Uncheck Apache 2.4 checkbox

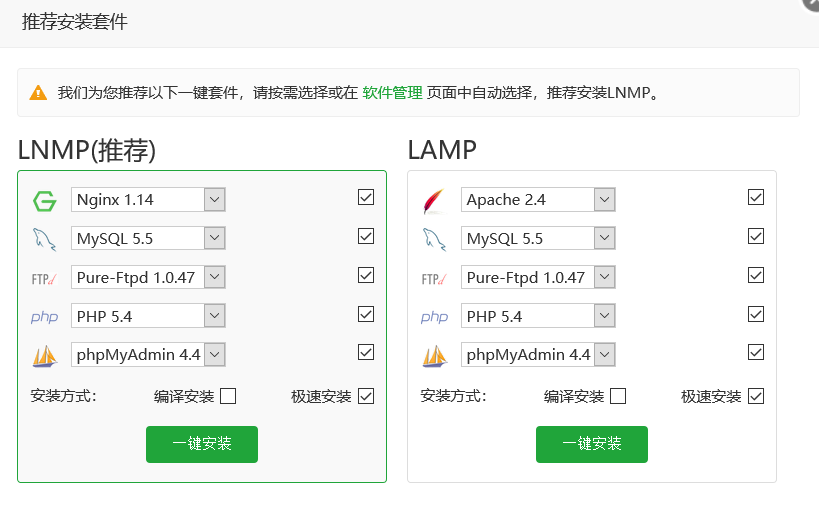click(x=756, y=198)
